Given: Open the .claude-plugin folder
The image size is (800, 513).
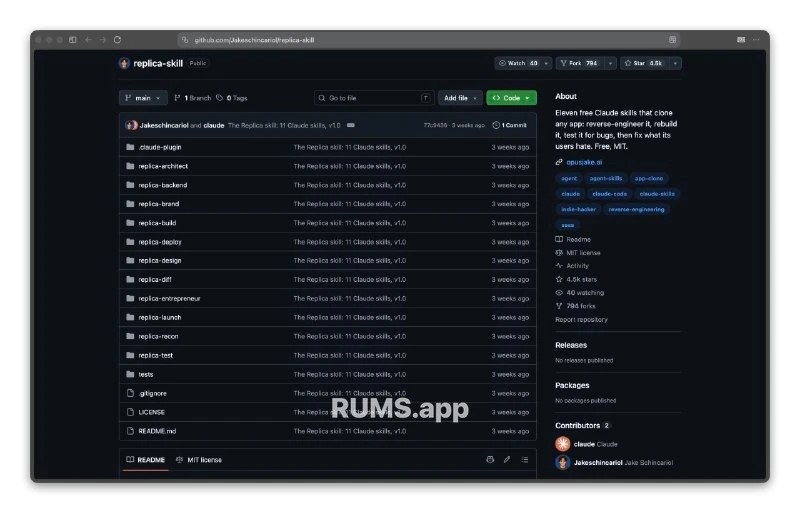Looking at the screenshot, I should pyautogui.click(x=160, y=147).
